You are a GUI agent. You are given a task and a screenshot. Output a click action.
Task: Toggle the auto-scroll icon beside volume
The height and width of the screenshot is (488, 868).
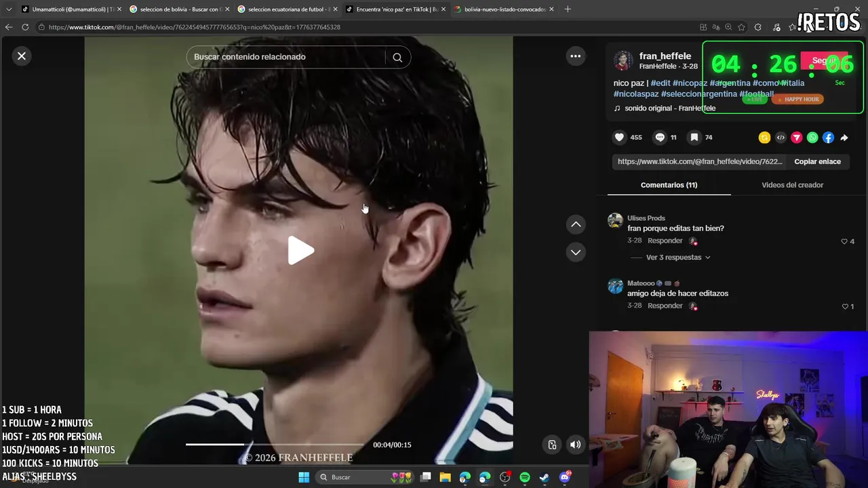click(x=552, y=445)
